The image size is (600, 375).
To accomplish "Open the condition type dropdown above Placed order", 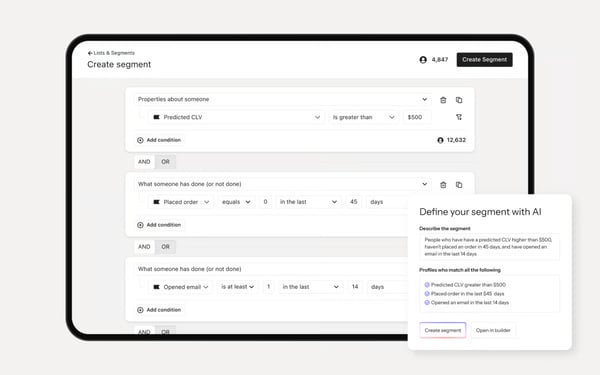I will [282, 184].
